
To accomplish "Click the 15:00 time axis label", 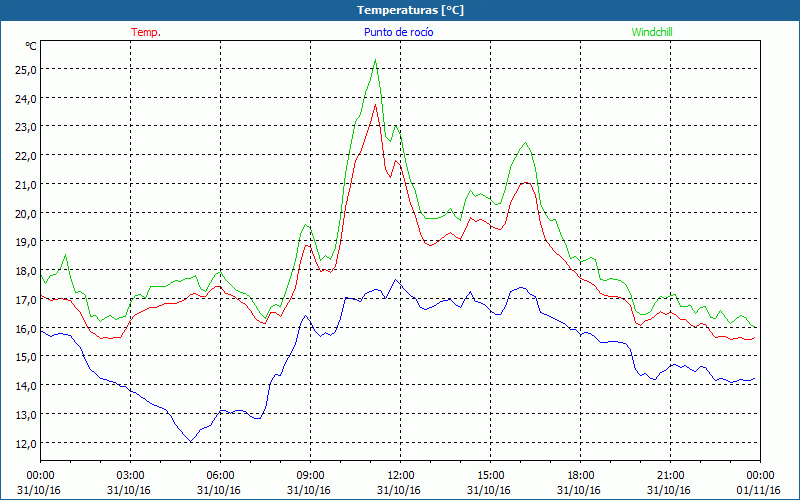I will 490,475.
